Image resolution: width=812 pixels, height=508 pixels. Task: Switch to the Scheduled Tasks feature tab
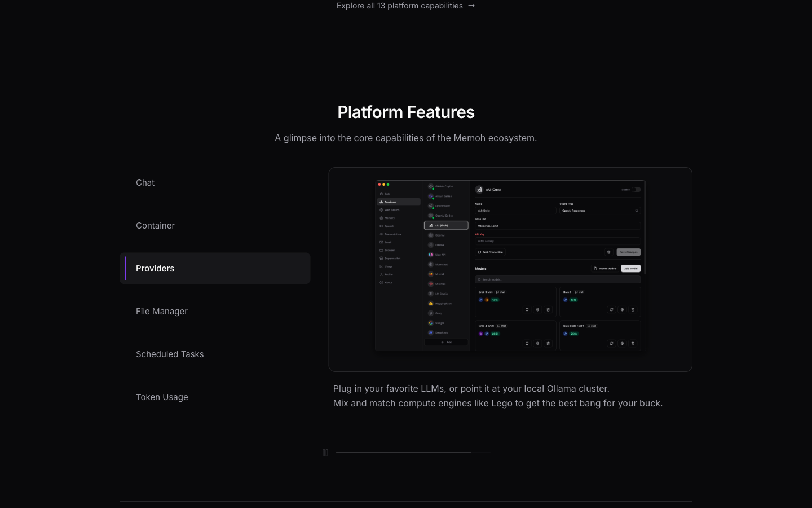tap(215, 354)
